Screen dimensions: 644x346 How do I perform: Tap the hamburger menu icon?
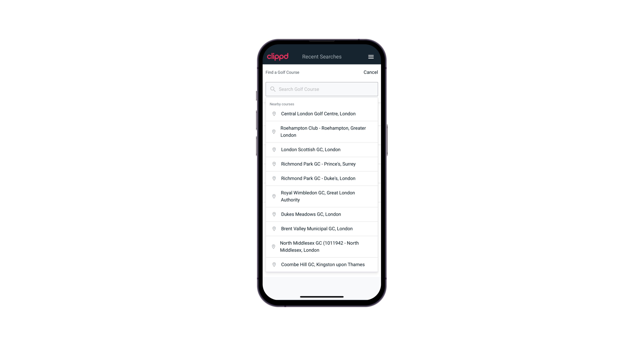click(371, 57)
